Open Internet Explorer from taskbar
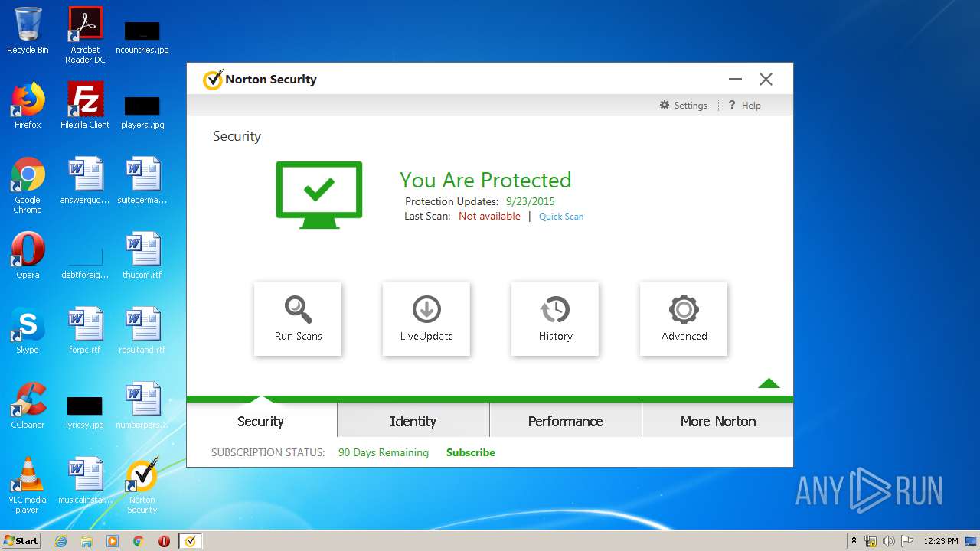The height and width of the screenshot is (551, 980). click(x=61, y=541)
